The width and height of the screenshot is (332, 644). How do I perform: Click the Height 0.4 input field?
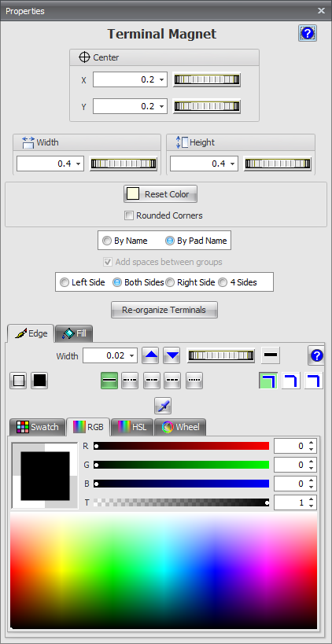click(204, 164)
